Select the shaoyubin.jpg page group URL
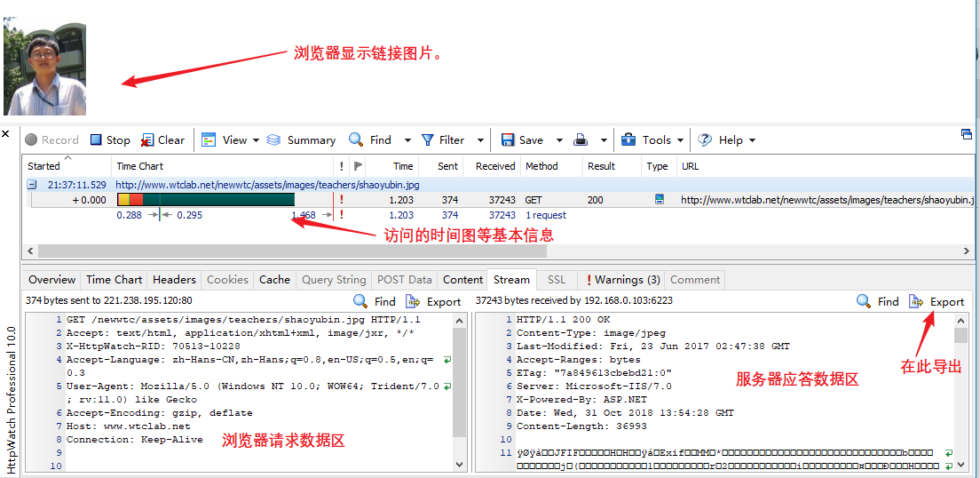 tap(267, 185)
